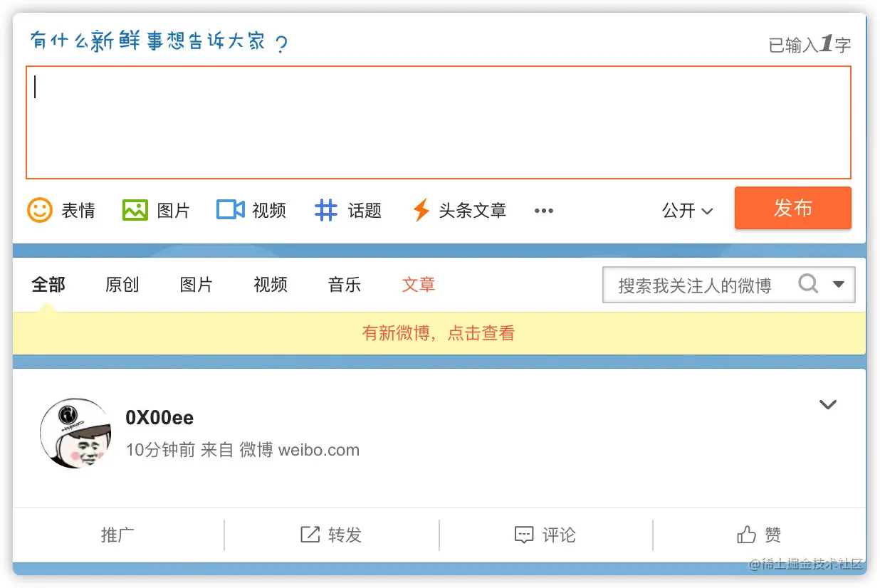Open the emoji picker 表情

[63, 210]
